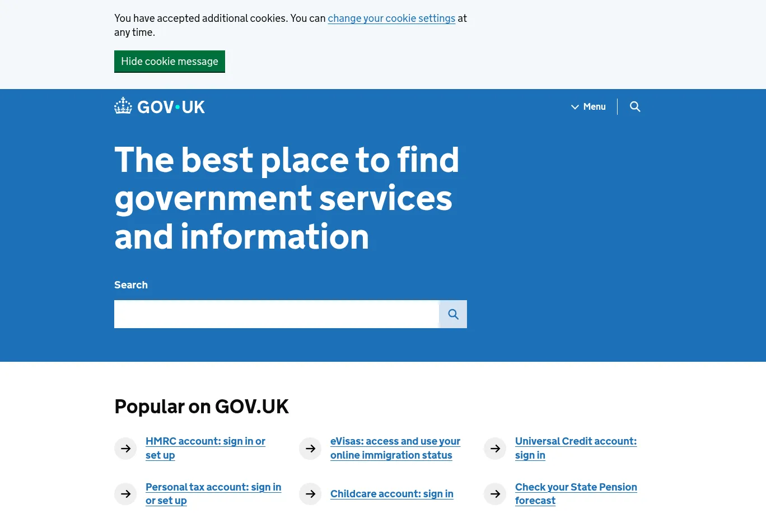Focus the Search text field
Screen dimensions: 766x532
(x=276, y=314)
